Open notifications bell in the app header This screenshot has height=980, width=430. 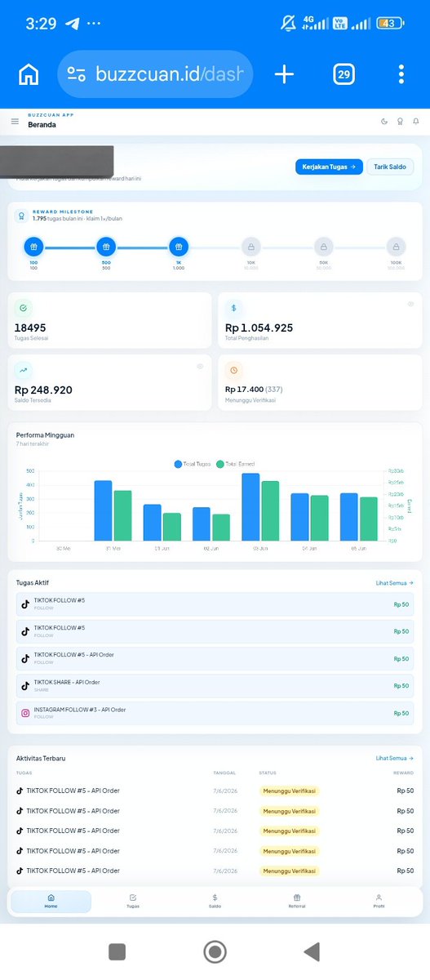click(415, 122)
